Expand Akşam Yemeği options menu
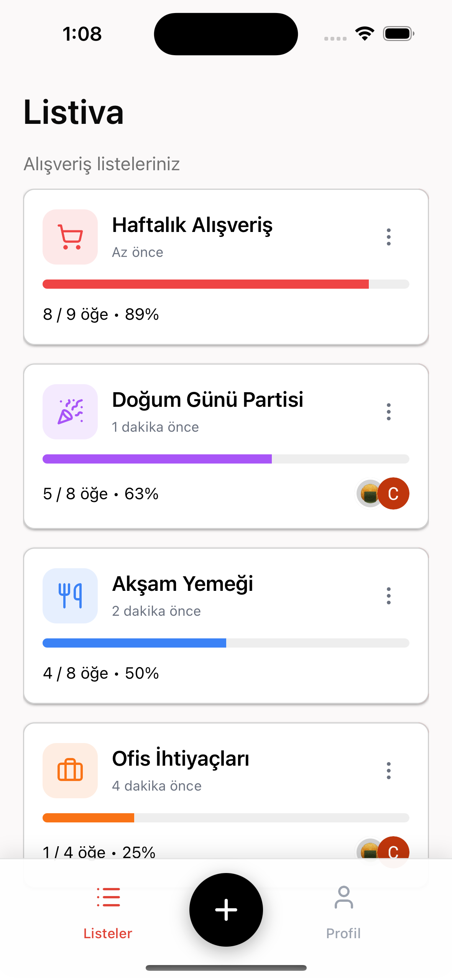452x980 pixels. pos(389,596)
